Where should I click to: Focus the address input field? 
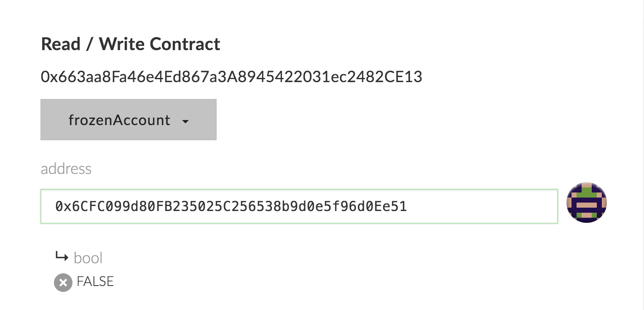[x=299, y=206]
